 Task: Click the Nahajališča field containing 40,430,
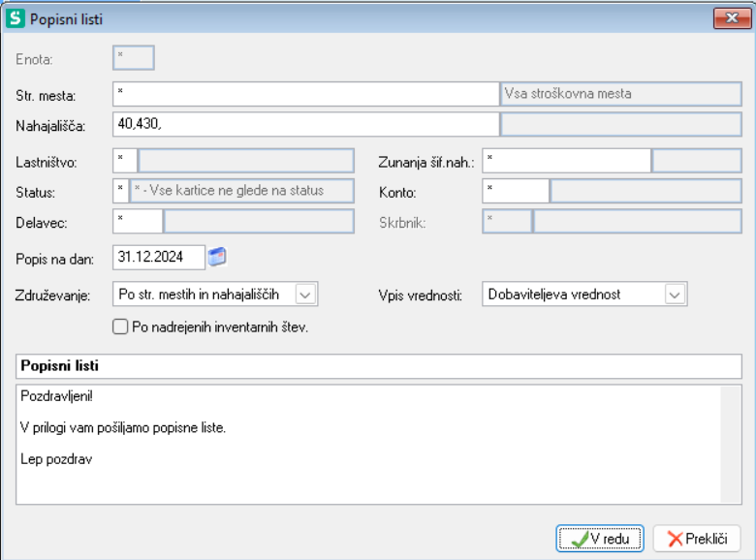click(x=305, y=124)
